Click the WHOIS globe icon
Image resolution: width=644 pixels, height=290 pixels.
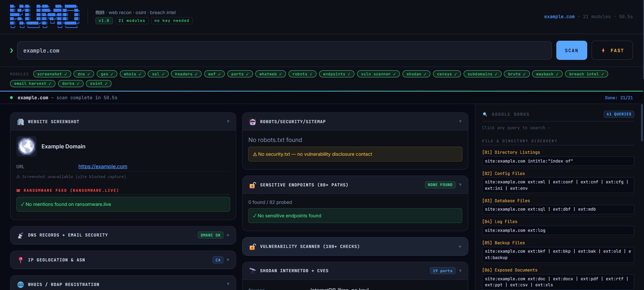coord(20,285)
